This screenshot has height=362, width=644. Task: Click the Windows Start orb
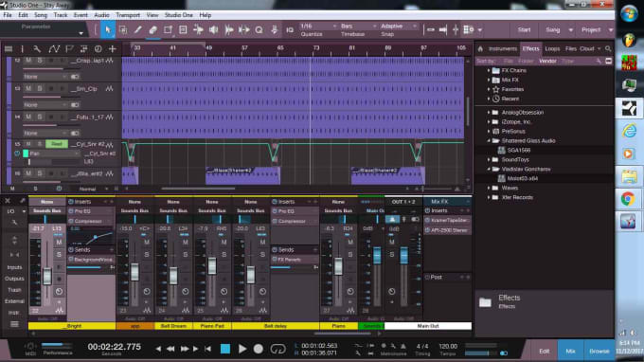click(x=629, y=14)
